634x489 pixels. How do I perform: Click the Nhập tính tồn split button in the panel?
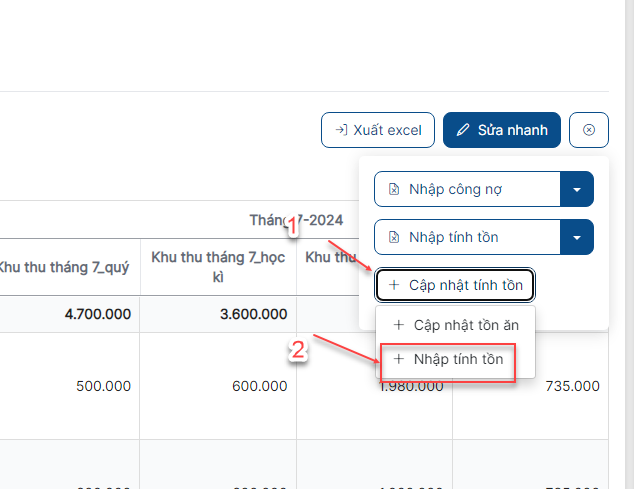467,237
